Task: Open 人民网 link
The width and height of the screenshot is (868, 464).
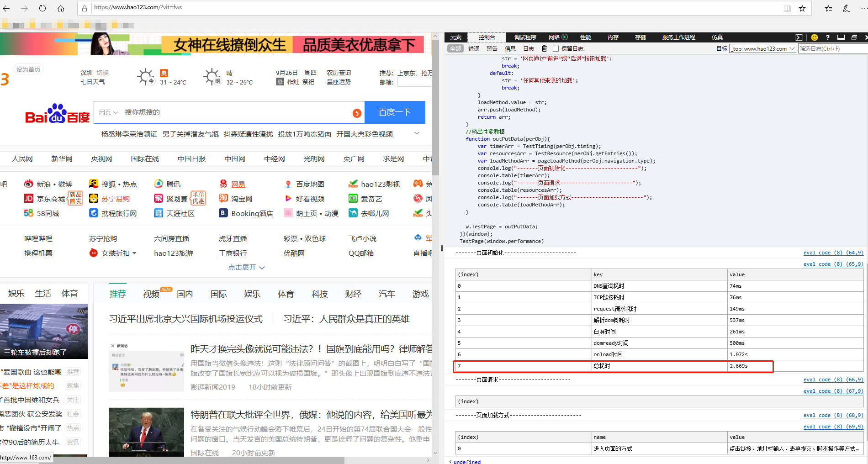Action: [x=22, y=158]
